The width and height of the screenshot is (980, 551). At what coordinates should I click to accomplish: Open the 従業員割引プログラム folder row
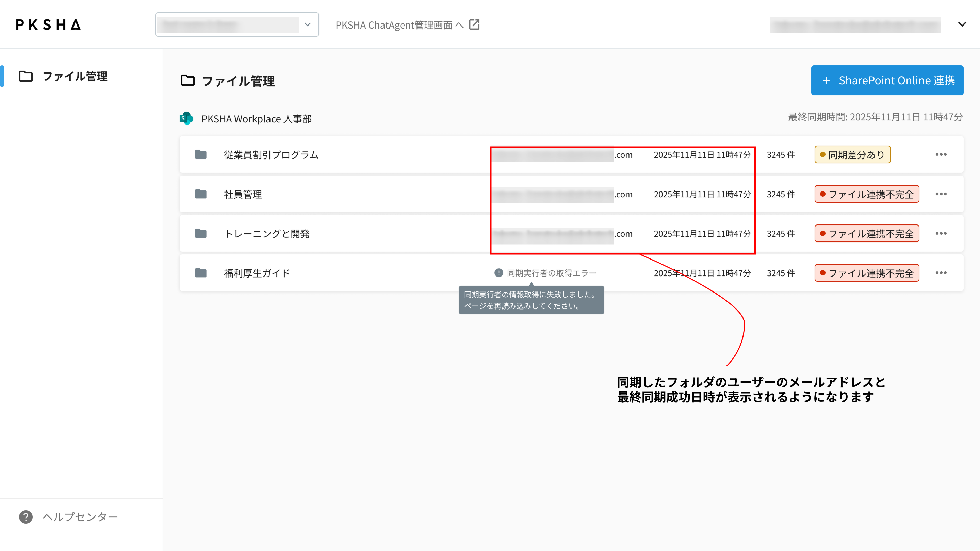(571, 154)
